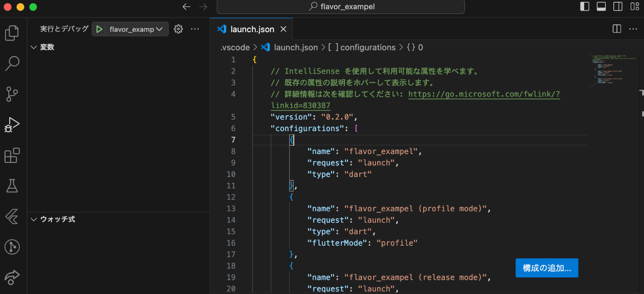Close the launch.json tab

[283, 29]
